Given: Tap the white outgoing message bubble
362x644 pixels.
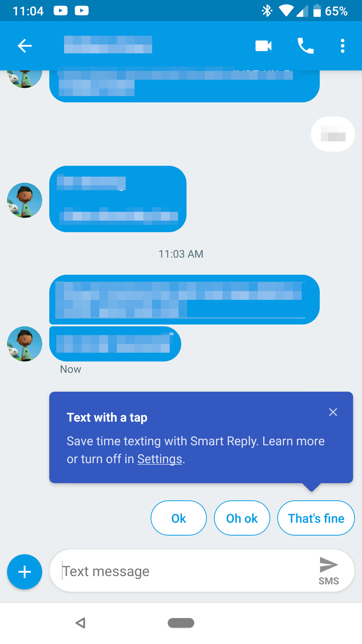Looking at the screenshot, I should pos(333,134).
